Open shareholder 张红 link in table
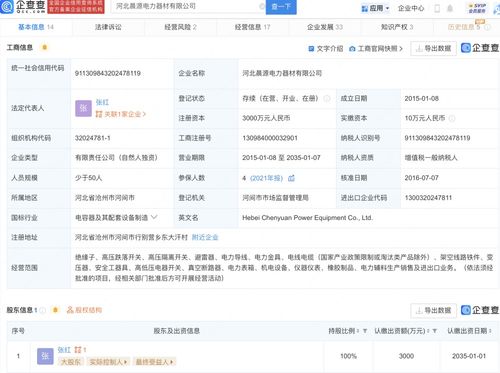Screen dimensions: 500x373 pyautogui.click(x=64, y=350)
